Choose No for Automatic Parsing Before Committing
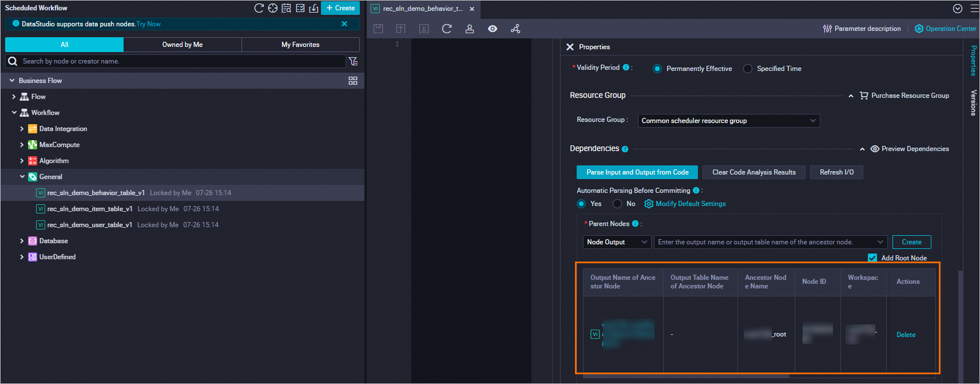980x384 pixels. [x=617, y=204]
